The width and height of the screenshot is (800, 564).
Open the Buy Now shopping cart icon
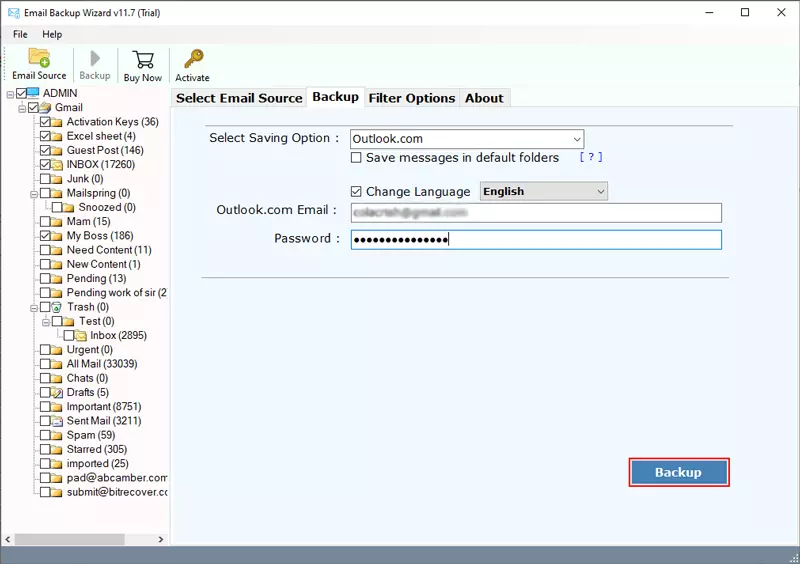tap(143, 59)
